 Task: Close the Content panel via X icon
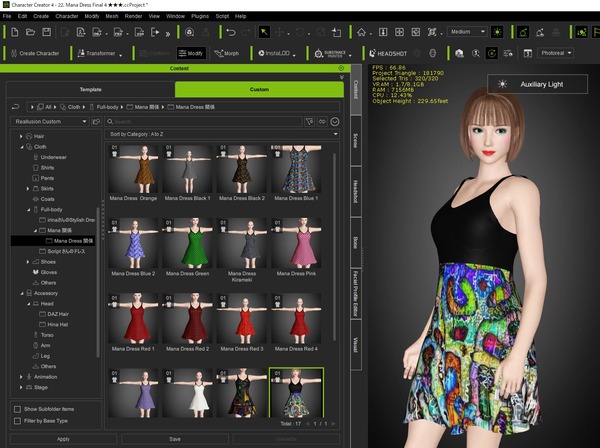coord(341,68)
